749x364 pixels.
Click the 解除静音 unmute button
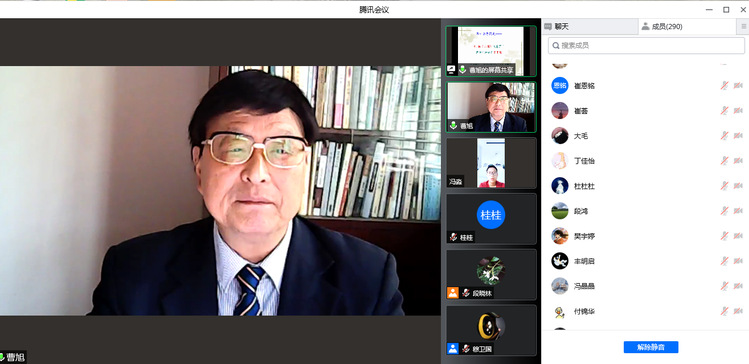[651, 347]
